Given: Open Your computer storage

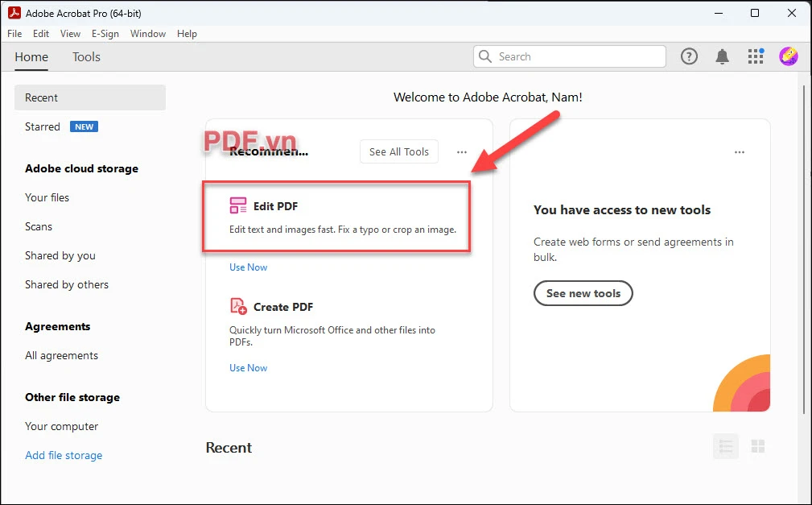Looking at the screenshot, I should click(62, 426).
